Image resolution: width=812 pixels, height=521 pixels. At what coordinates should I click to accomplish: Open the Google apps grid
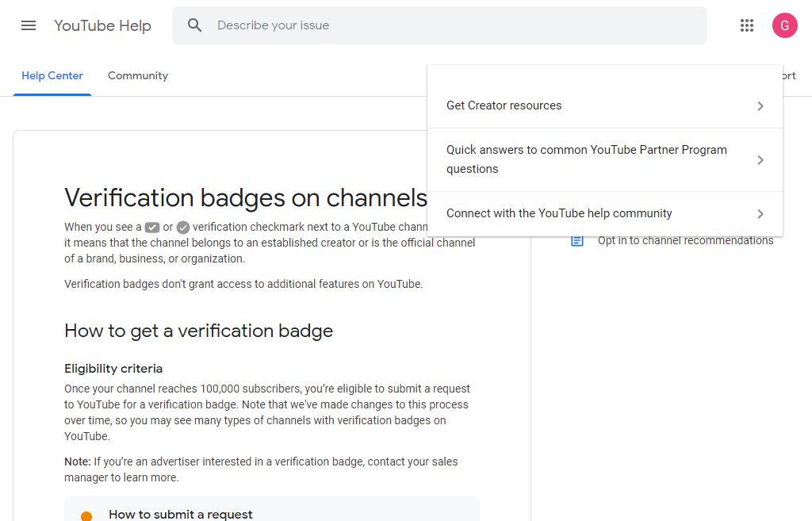(747, 25)
